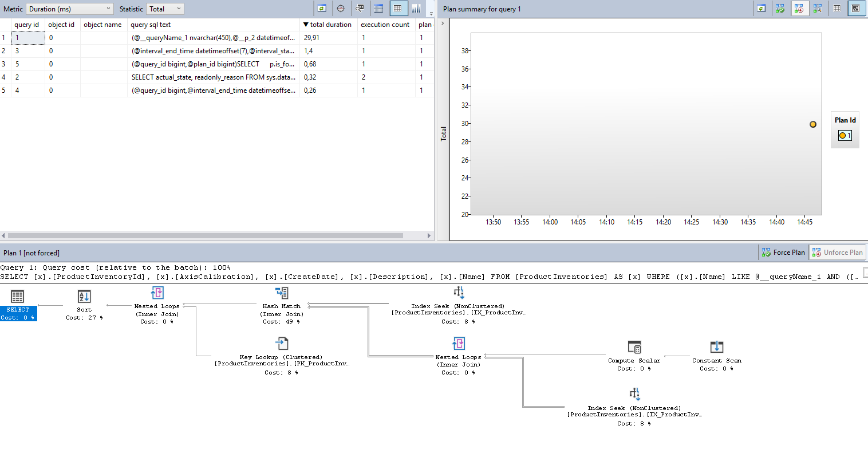The image size is (868, 465).
Task: Select the Constant Scan operator icon
Action: 716,347
